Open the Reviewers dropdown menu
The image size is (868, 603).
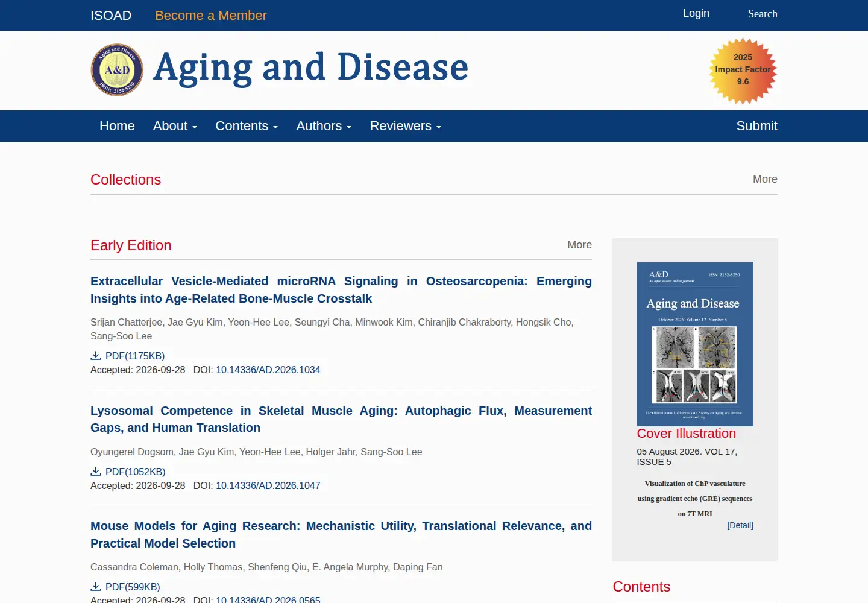(x=406, y=126)
